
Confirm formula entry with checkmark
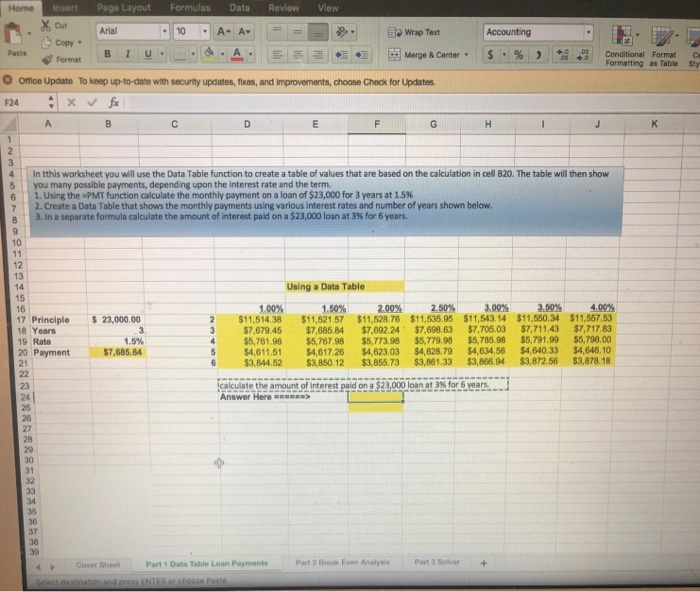pyautogui.click(x=92, y=103)
